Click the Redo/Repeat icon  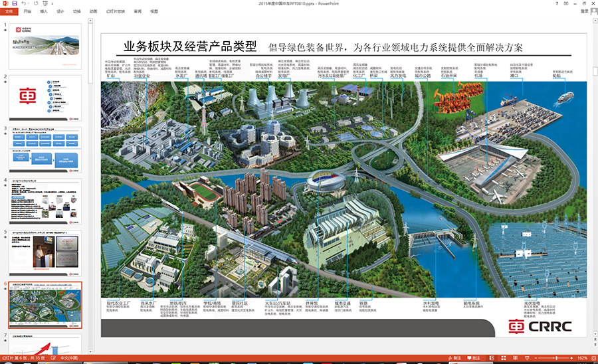(x=36, y=3)
